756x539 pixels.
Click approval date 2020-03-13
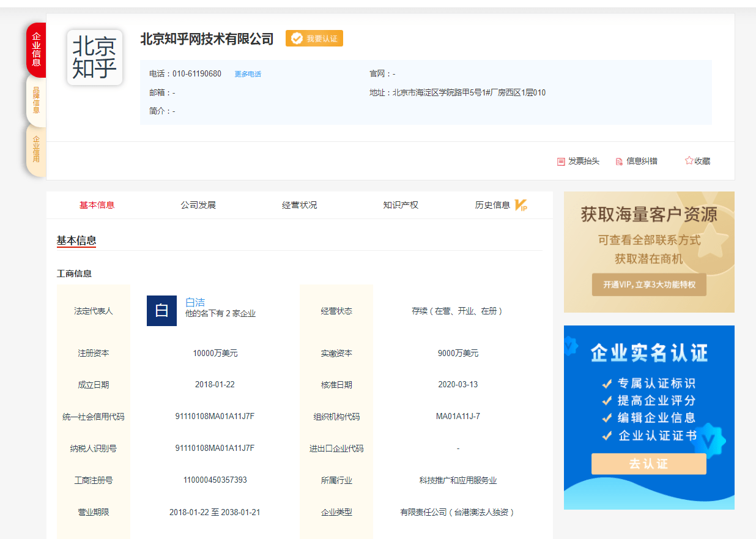tap(458, 385)
